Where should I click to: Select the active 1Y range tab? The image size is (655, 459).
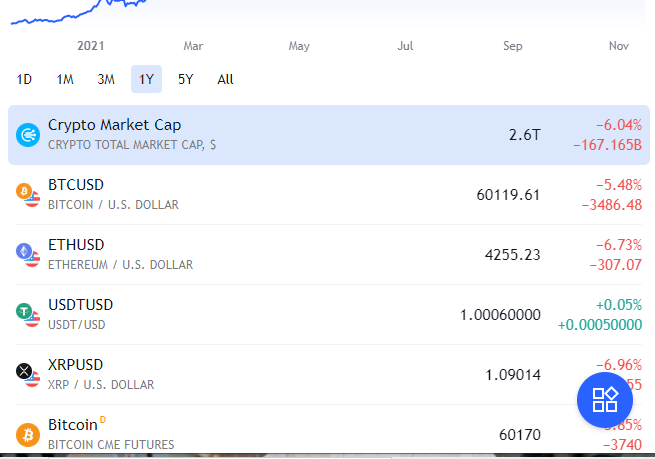tap(146, 79)
